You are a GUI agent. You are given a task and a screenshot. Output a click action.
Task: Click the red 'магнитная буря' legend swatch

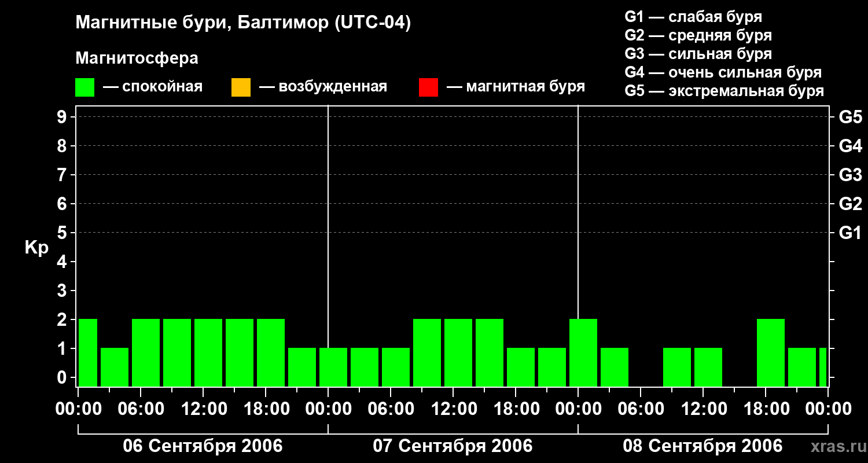pos(428,87)
